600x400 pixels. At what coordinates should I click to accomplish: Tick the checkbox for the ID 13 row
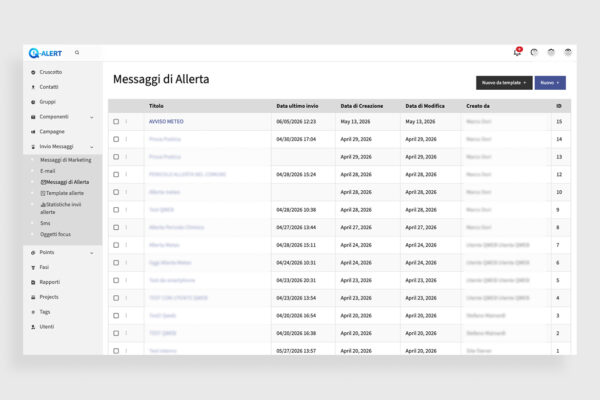tap(116, 157)
